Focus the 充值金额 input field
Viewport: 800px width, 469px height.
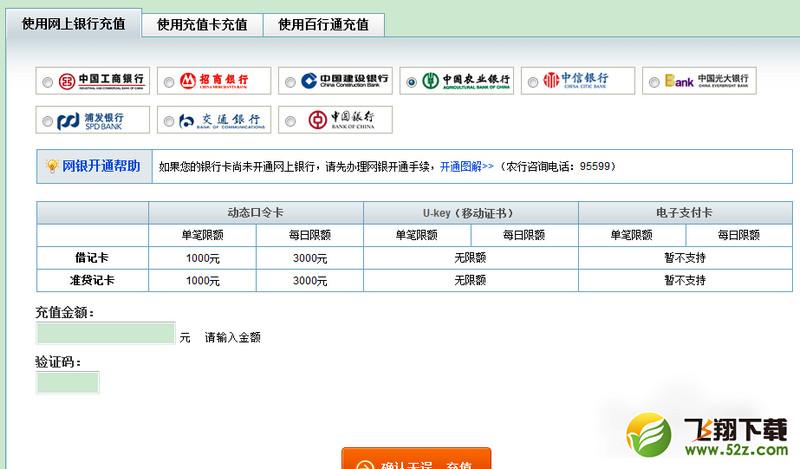click(106, 333)
